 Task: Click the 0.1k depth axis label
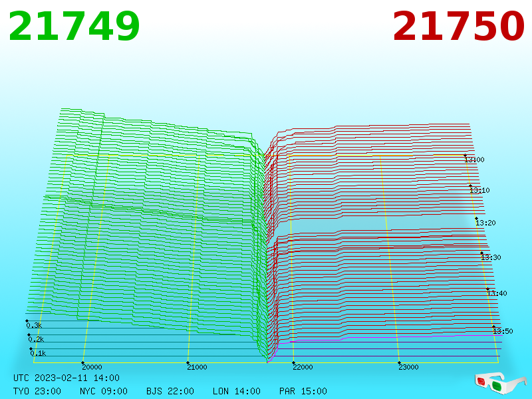click(38, 353)
